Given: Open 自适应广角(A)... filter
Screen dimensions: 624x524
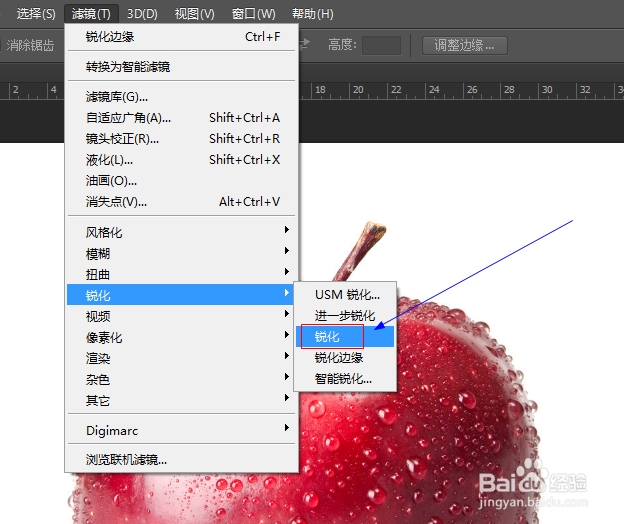Looking at the screenshot, I should pyautogui.click(x=181, y=118).
